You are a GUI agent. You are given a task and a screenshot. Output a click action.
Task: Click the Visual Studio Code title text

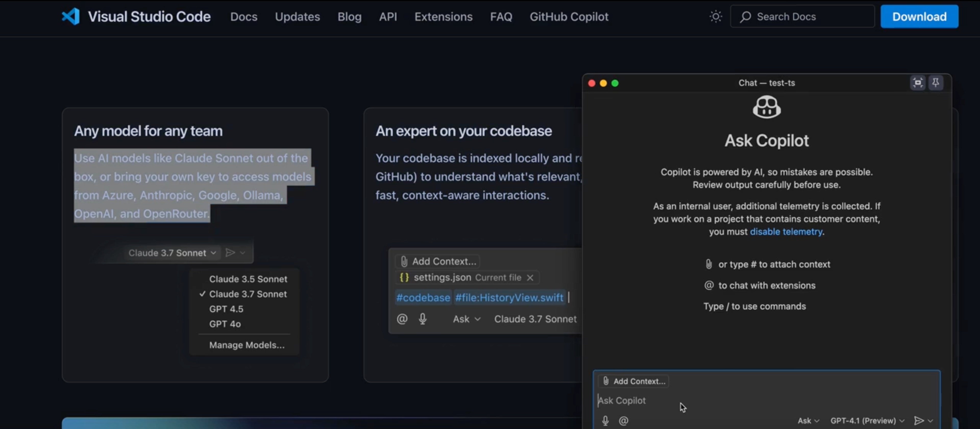click(149, 17)
